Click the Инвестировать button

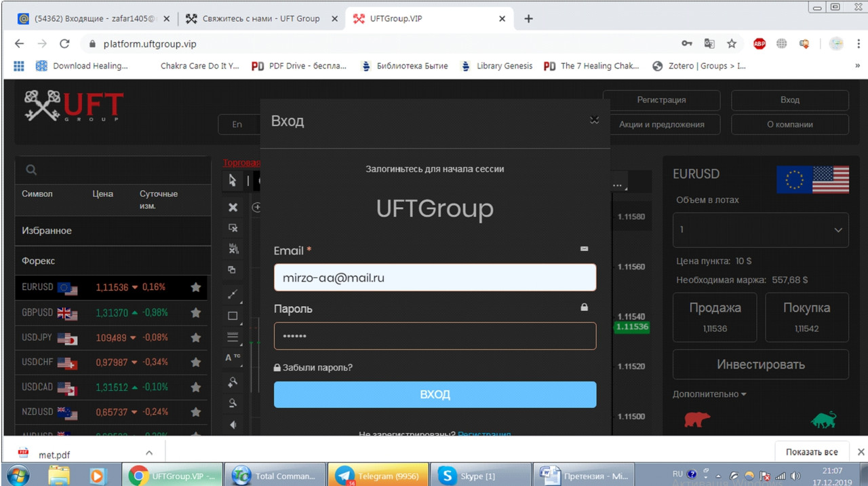(x=760, y=364)
